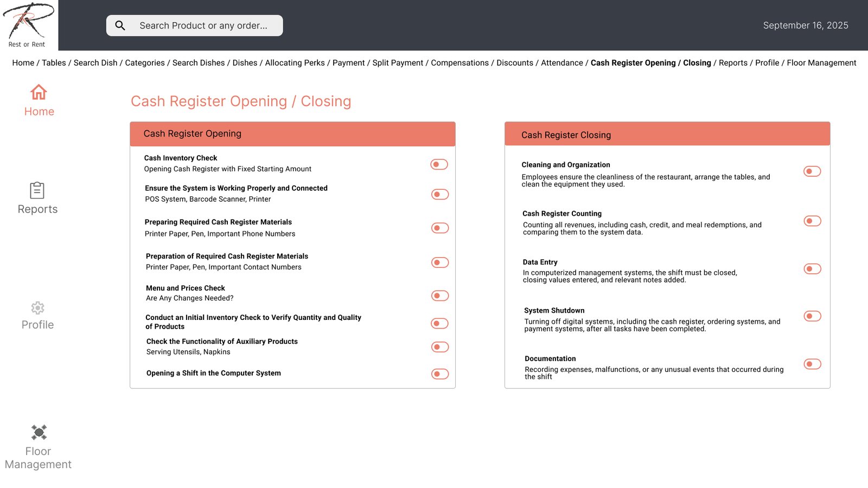This screenshot has width=868, height=488.
Task: Toggle the Data Entry switch
Action: (x=812, y=269)
